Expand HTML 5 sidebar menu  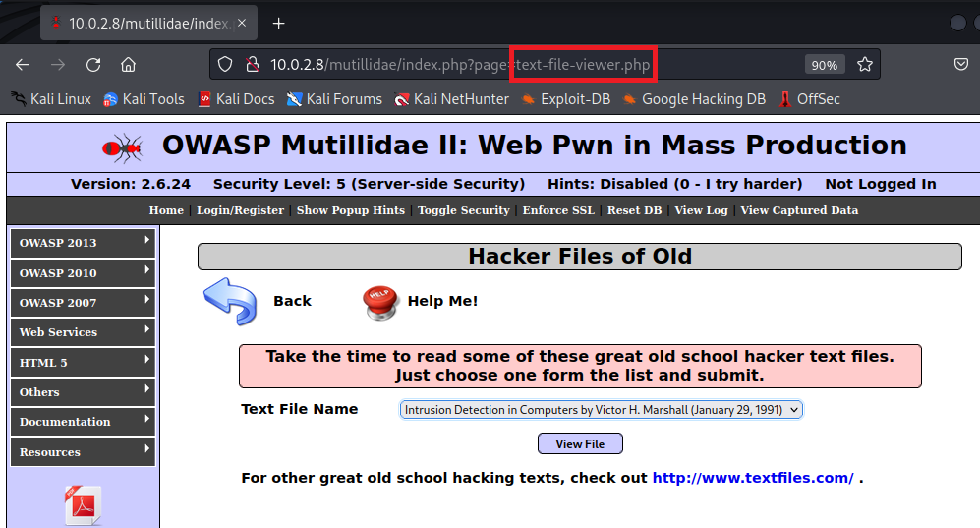83,363
